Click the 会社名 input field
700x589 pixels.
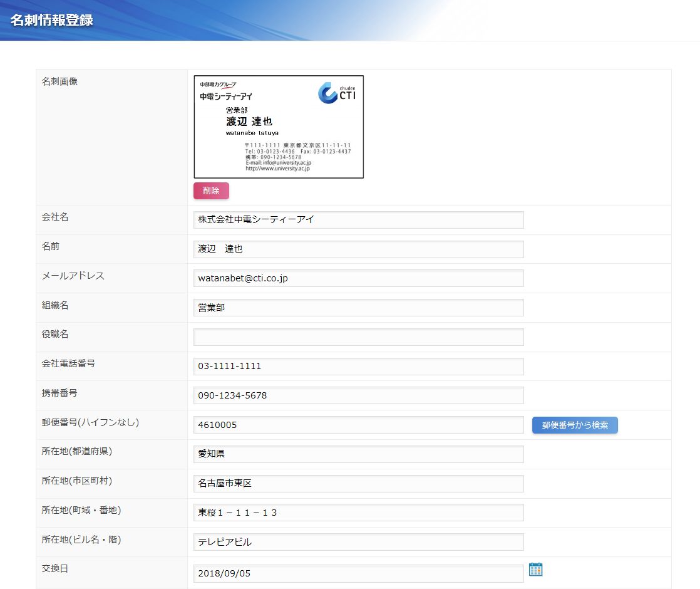[358, 220]
